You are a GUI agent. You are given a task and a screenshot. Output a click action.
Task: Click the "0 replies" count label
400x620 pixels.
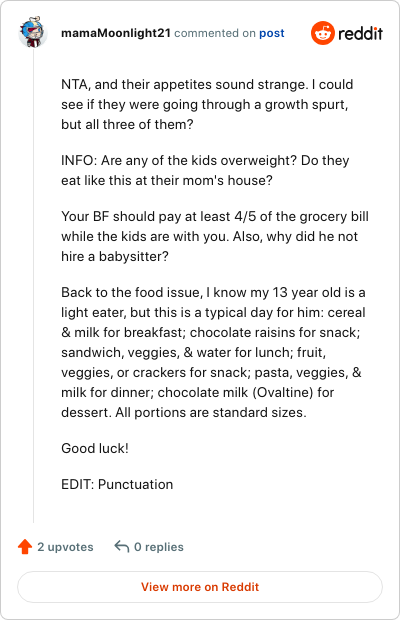click(158, 547)
